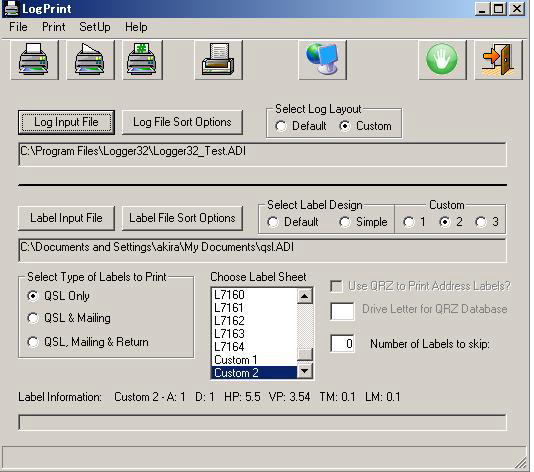Click the label sheet list scrollbar thumb
Image resolution: width=534 pixels, height=472 pixels.
[305, 355]
